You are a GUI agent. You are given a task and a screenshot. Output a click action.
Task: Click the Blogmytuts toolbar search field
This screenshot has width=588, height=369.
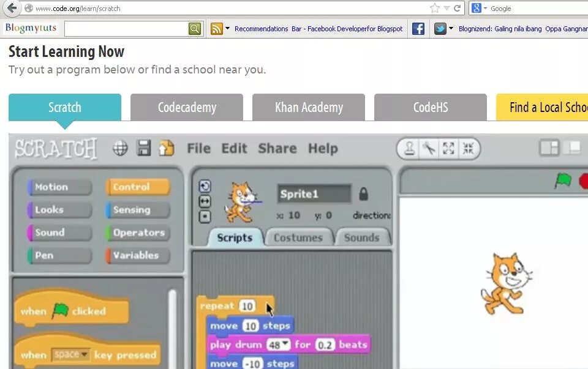click(127, 29)
